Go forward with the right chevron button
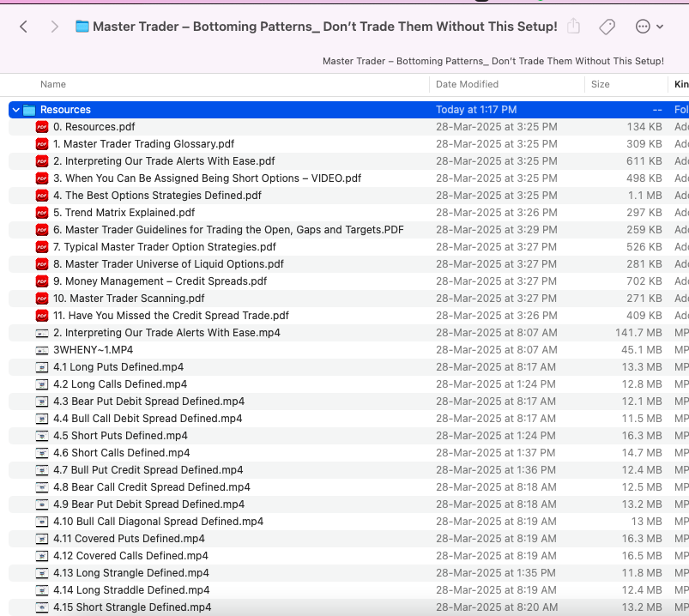This screenshot has width=689, height=616. tap(55, 27)
